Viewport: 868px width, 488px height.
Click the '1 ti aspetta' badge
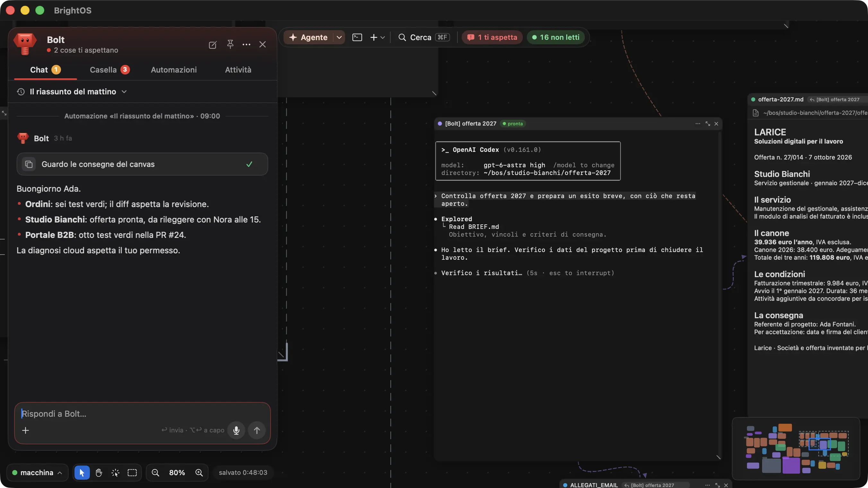tap(492, 38)
